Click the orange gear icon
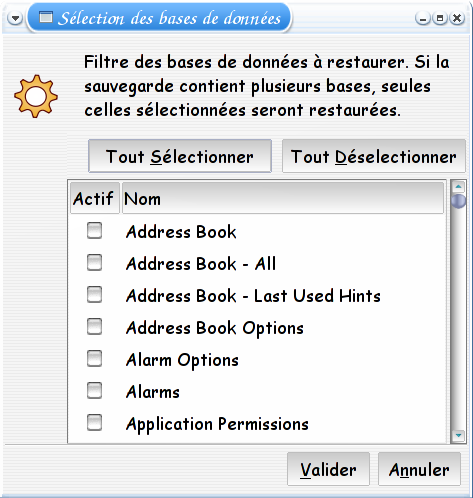The width and height of the screenshot is (473, 498). point(36,96)
